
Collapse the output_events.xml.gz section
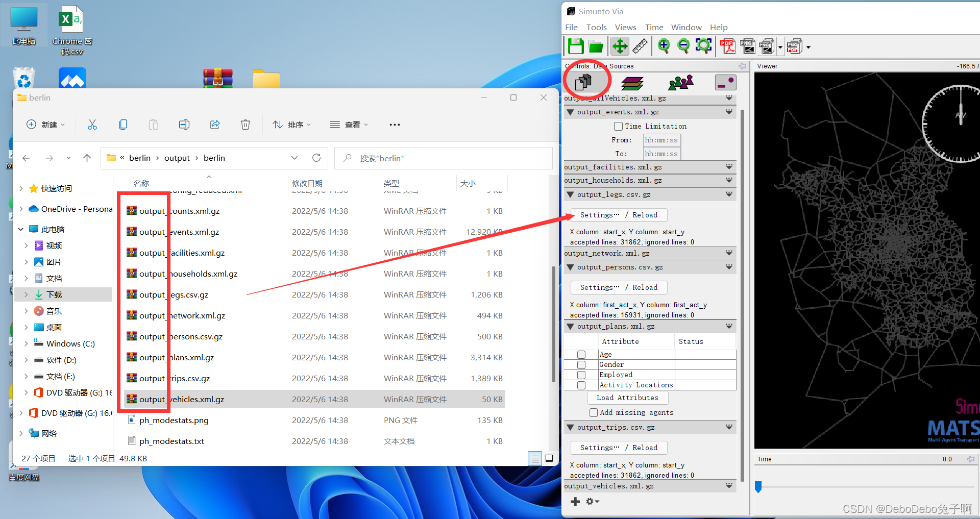click(x=570, y=112)
